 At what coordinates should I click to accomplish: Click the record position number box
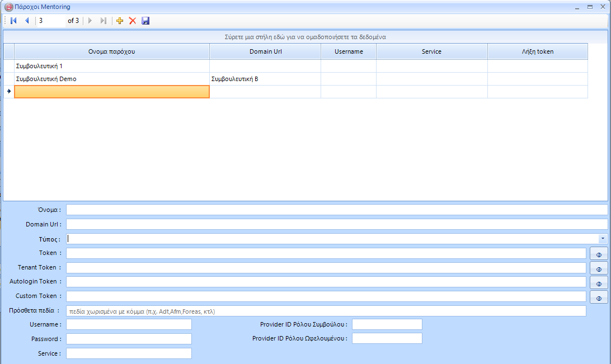coord(50,21)
